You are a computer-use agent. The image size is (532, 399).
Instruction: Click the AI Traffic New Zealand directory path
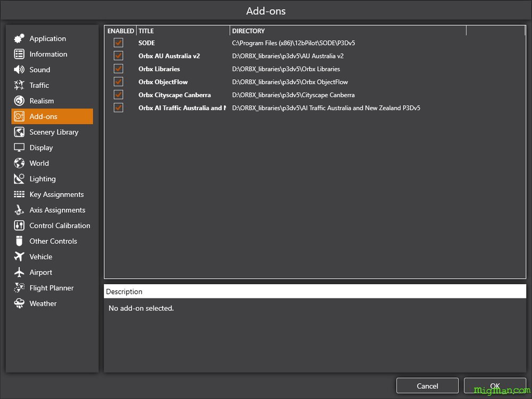point(326,108)
